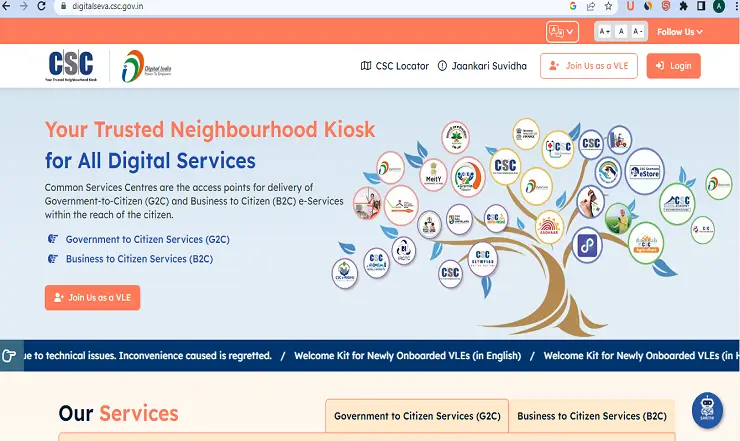The height and width of the screenshot is (441, 740).
Task: Click the CSC health logo with the red cross
Action: point(558,149)
